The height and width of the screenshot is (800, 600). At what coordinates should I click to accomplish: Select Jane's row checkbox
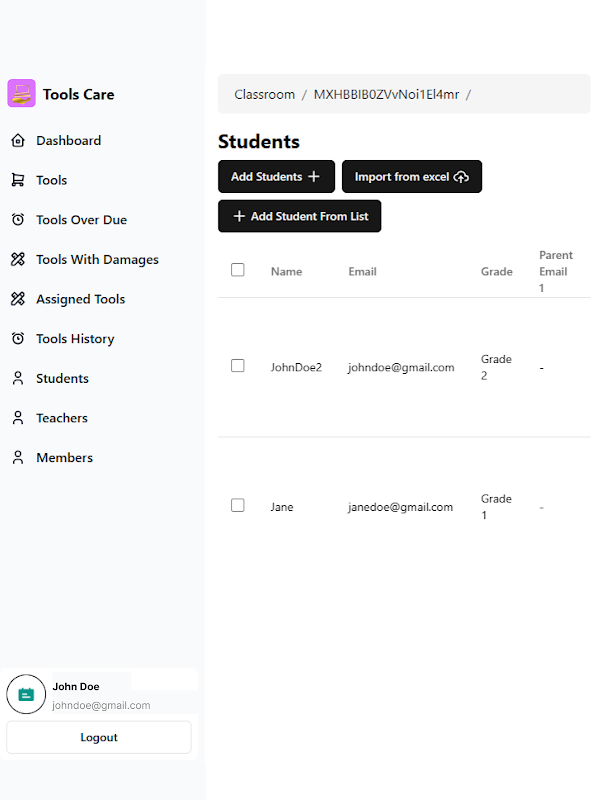pos(238,506)
